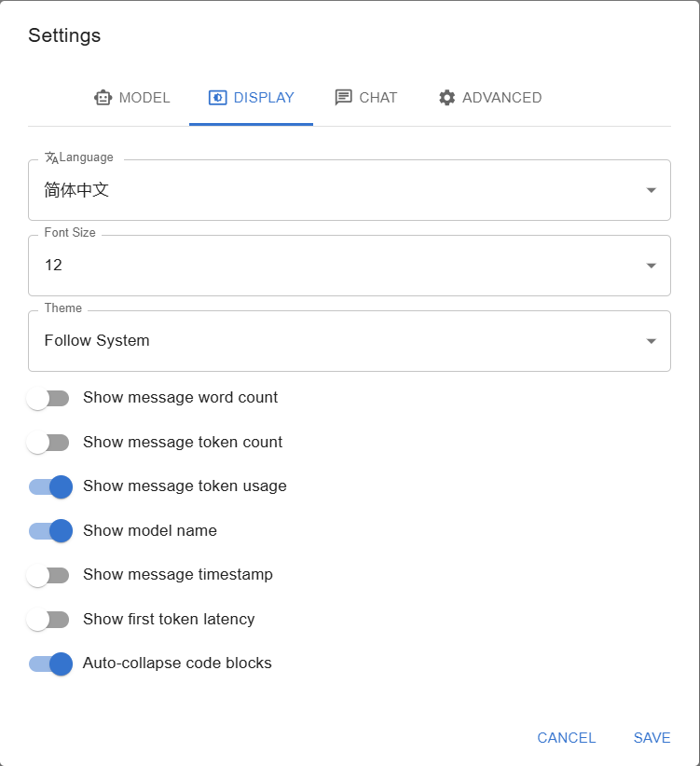
Task: Turn on Show first token latency
Action: (x=48, y=619)
